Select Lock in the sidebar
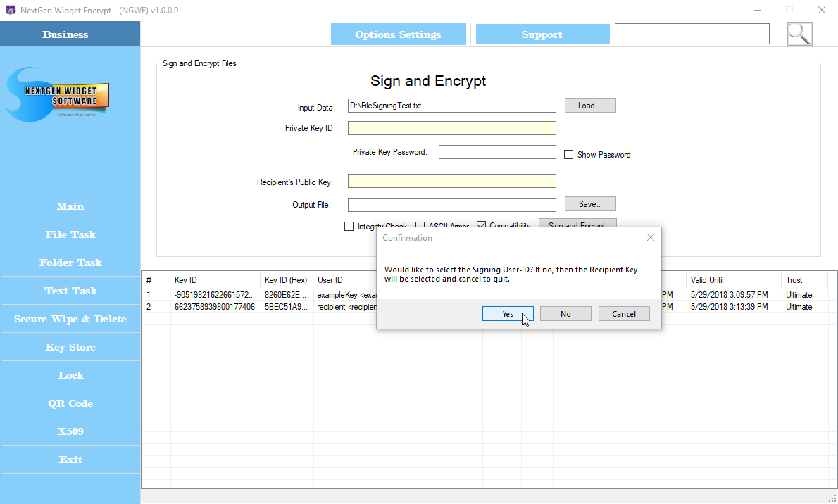The height and width of the screenshot is (504, 838). 70,375
